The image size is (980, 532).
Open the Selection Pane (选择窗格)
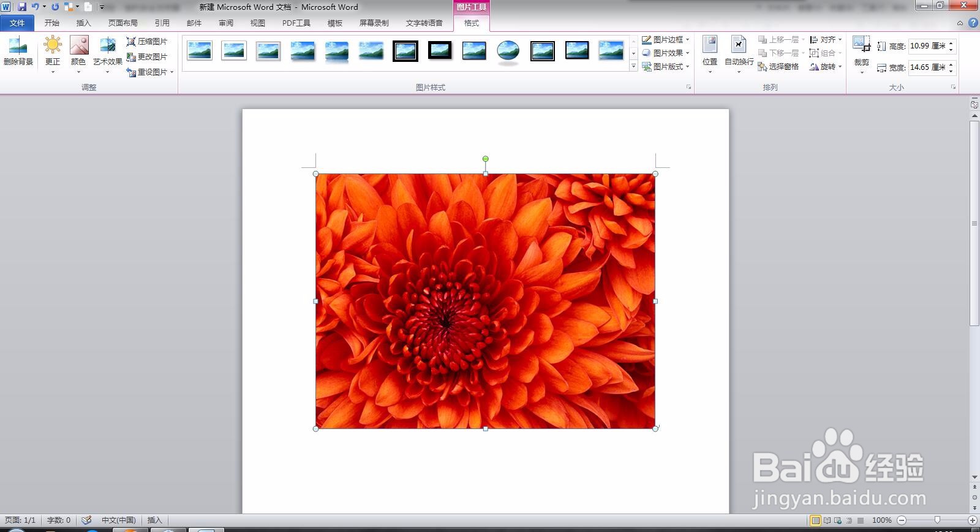778,66
